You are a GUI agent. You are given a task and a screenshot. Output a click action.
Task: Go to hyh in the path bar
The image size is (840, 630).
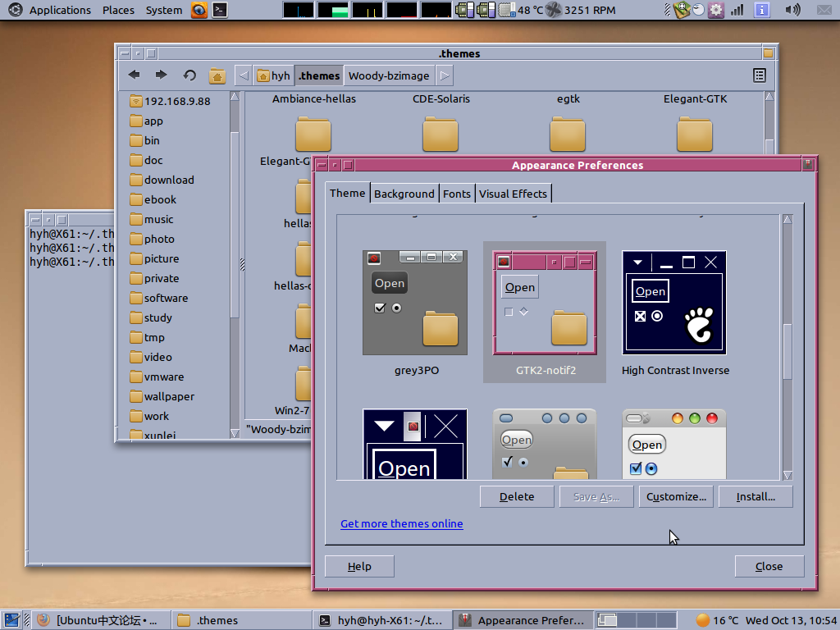pyautogui.click(x=273, y=75)
